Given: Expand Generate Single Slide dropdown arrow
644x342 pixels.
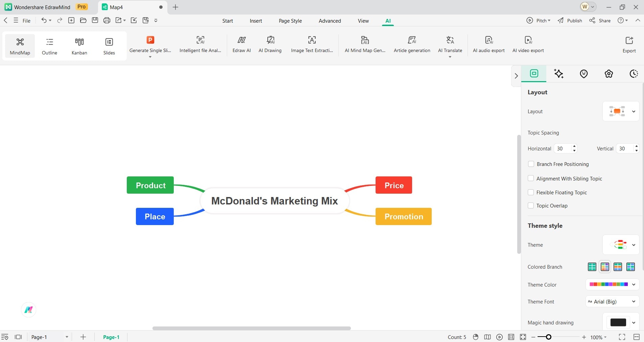Looking at the screenshot, I should (150, 57).
